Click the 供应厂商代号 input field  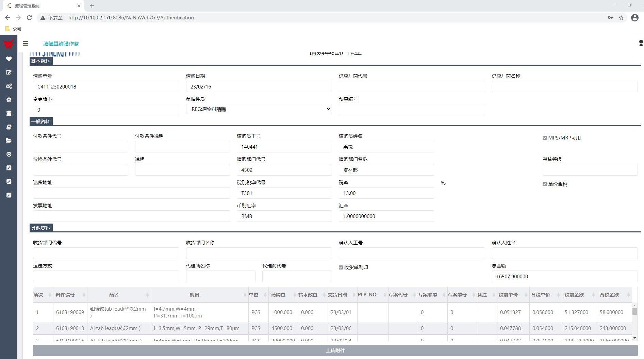(x=412, y=86)
